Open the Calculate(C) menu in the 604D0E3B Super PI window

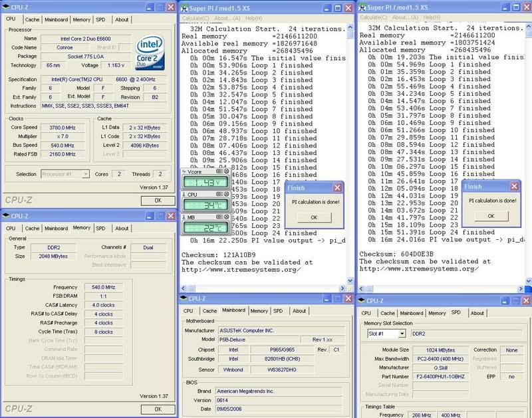(374, 17)
